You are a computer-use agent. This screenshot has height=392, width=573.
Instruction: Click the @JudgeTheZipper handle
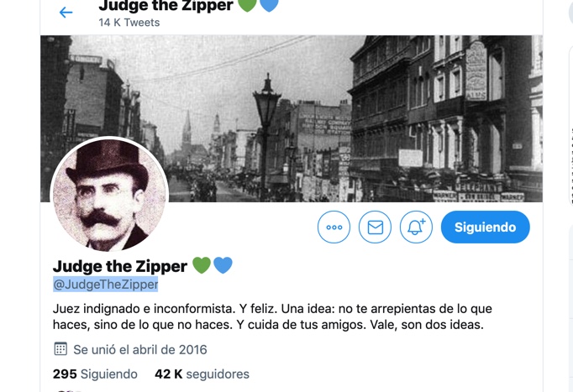tap(106, 285)
